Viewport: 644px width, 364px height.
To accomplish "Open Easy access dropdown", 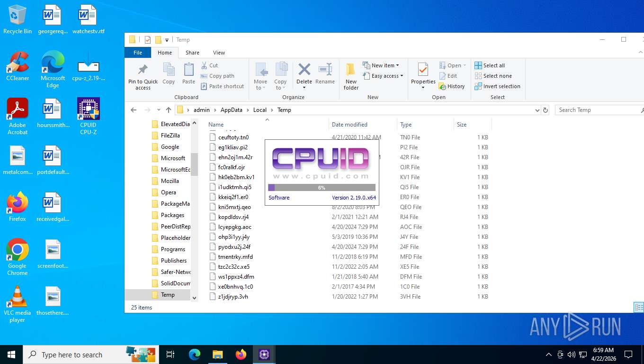I will click(383, 76).
